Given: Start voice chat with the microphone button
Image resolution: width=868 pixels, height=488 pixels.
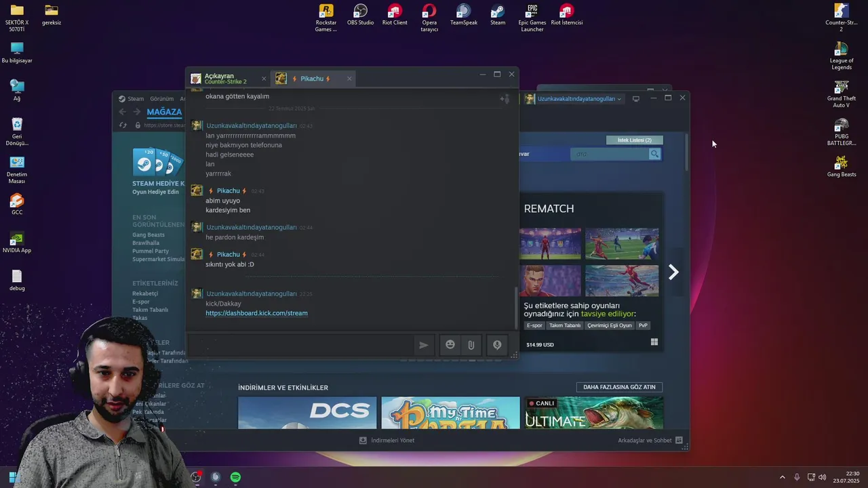Looking at the screenshot, I should [497, 345].
